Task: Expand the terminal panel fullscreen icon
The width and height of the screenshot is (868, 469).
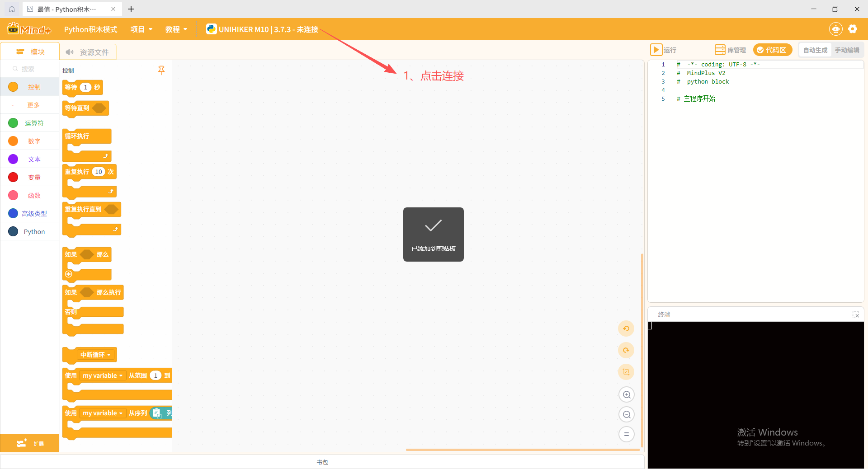Action: click(856, 314)
